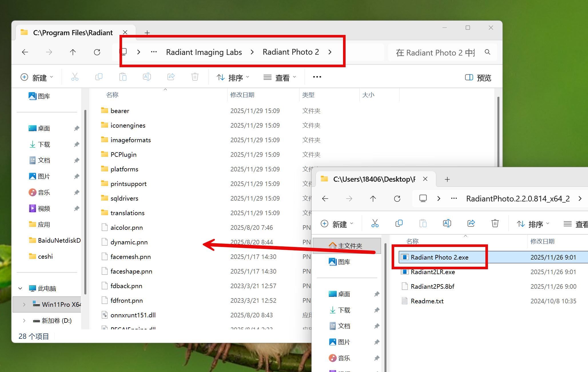The height and width of the screenshot is (372, 588).
Task: Click Radiant Imaging Labs breadcrumb
Action: click(x=204, y=52)
